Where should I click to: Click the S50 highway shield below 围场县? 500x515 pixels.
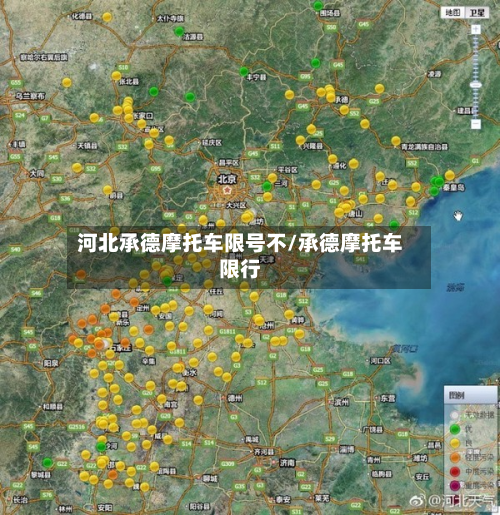331,27
